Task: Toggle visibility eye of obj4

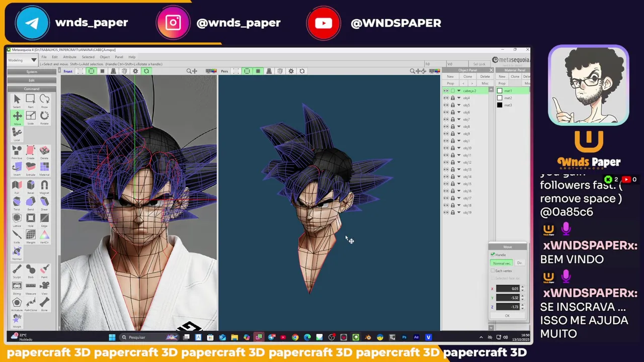Action: [445, 98]
